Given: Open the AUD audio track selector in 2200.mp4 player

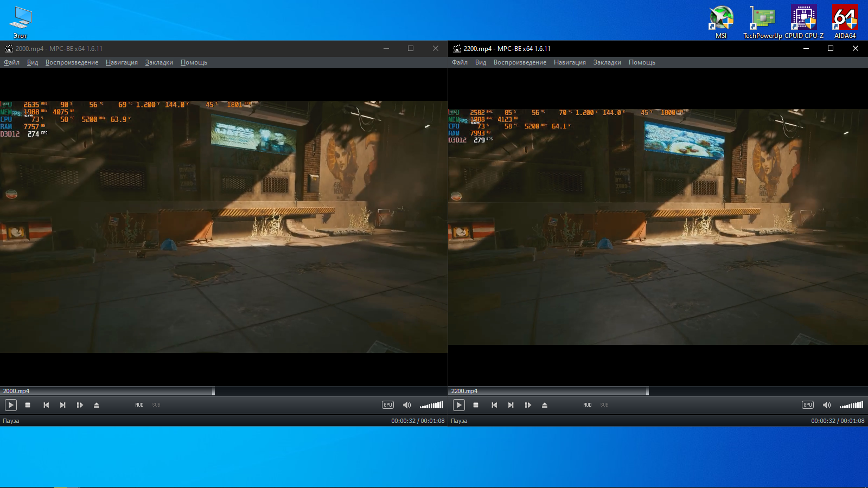Looking at the screenshot, I should (588, 405).
